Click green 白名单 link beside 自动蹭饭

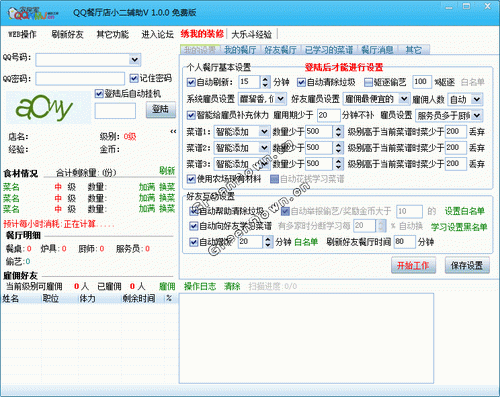pyautogui.click(x=306, y=242)
